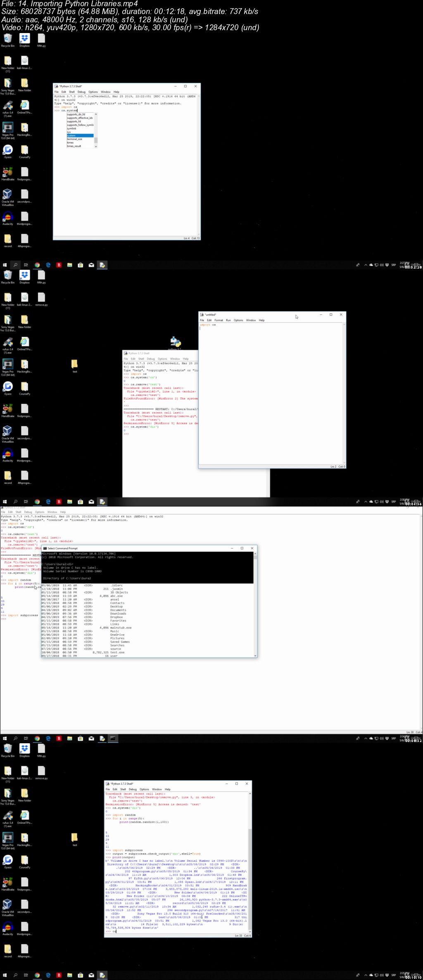Open the Options menu of the untitled editor

(238, 320)
